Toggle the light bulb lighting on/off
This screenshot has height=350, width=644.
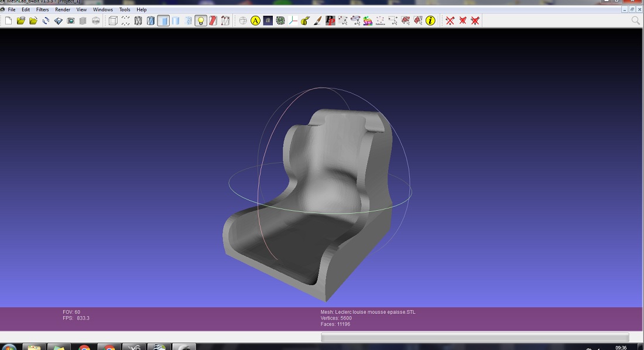200,20
